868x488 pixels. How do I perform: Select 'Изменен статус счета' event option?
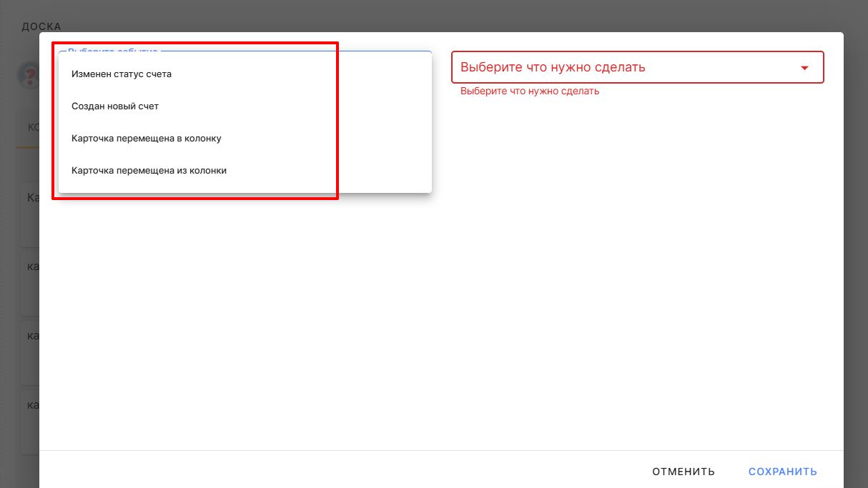click(x=245, y=74)
